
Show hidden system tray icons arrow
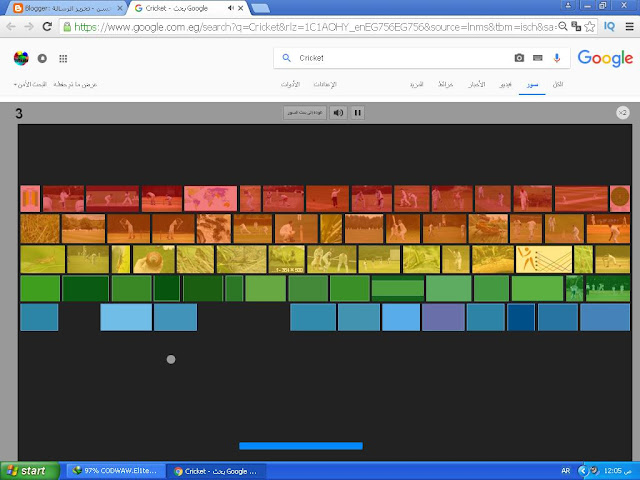click(x=583, y=471)
